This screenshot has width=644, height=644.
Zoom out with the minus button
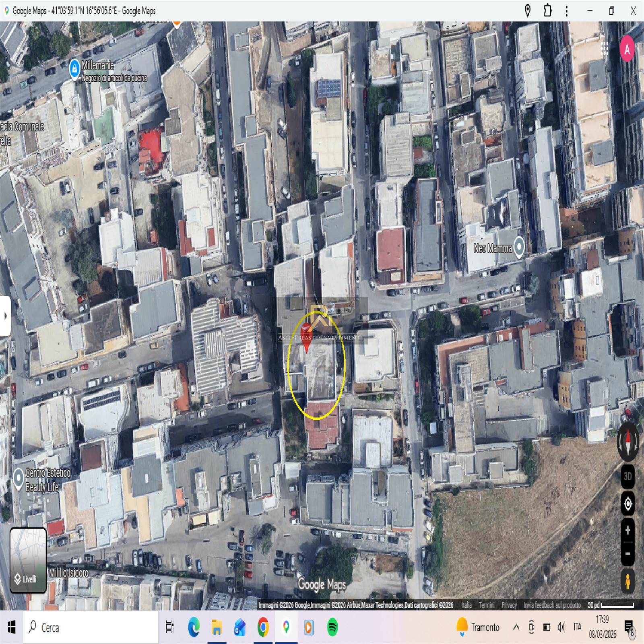pyautogui.click(x=627, y=554)
